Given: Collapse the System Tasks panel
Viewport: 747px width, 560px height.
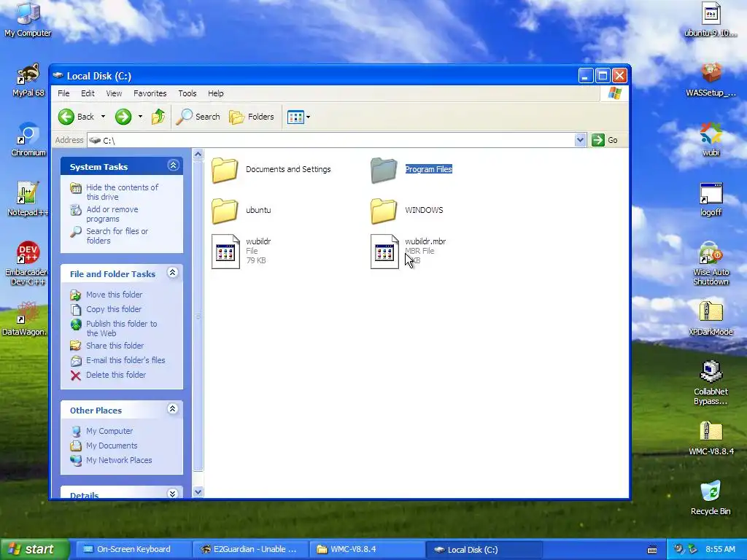Looking at the screenshot, I should (x=173, y=166).
